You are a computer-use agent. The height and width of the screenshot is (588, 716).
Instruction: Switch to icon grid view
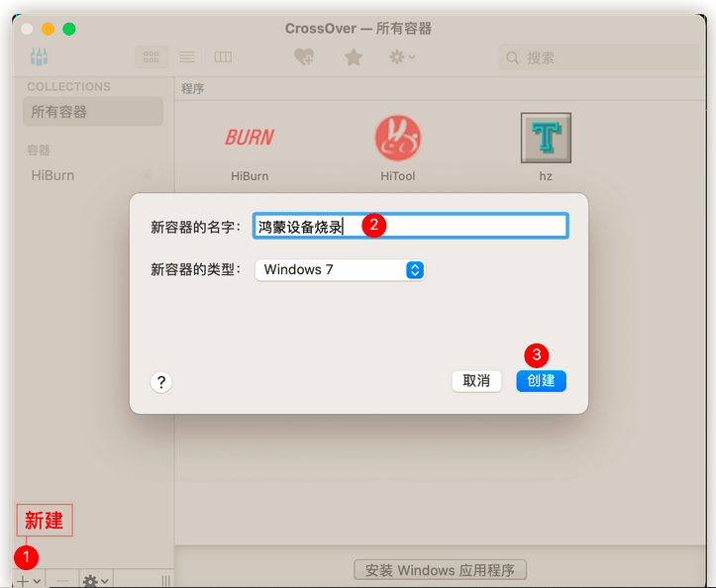click(x=152, y=57)
